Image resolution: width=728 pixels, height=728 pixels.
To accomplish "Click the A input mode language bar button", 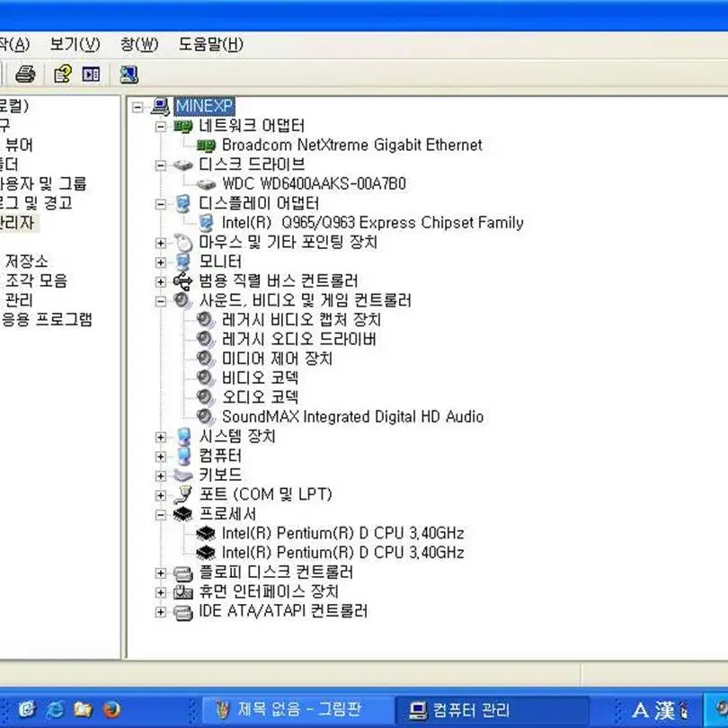I will (x=640, y=710).
